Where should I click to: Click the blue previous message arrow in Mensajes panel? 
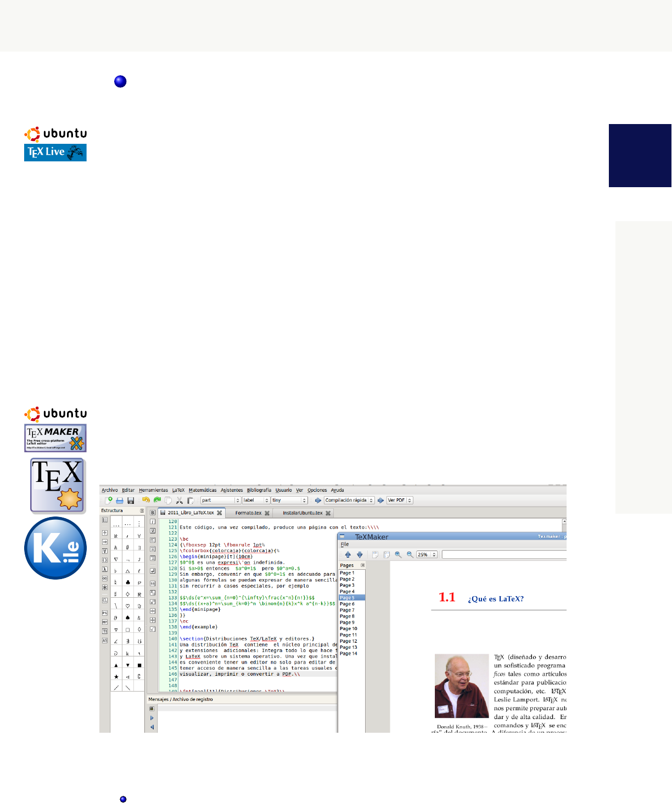click(x=152, y=727)
